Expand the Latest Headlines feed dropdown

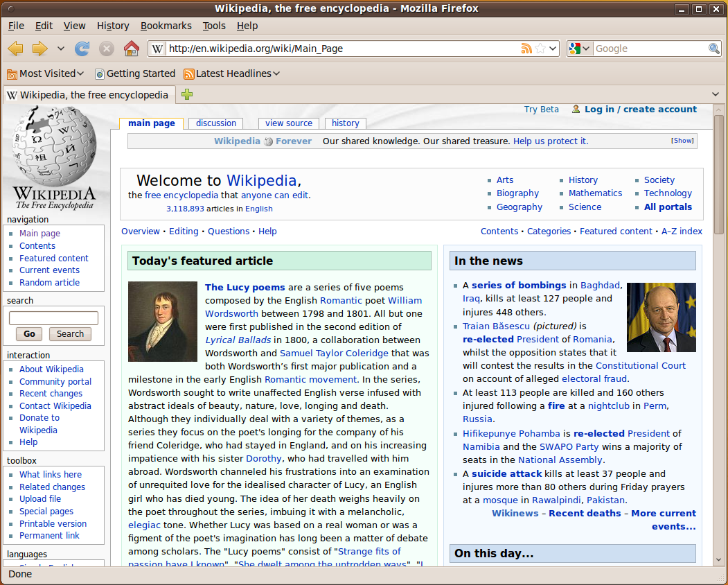coord(232,73)
